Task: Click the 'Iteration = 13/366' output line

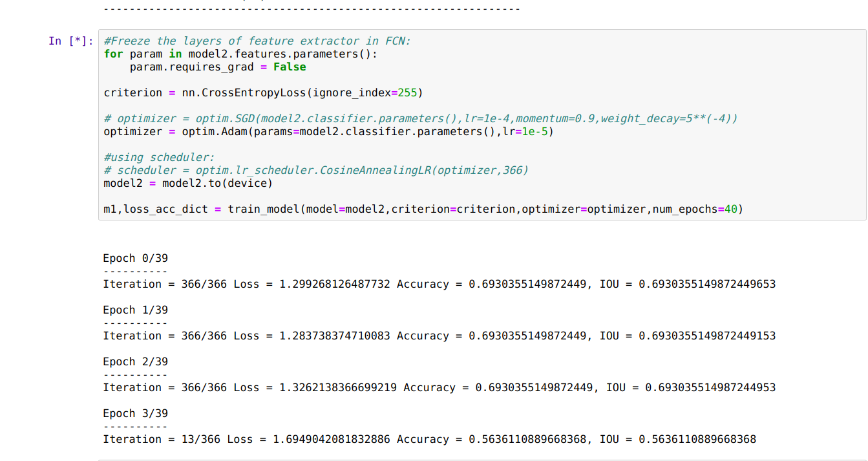Action: [430, 439]
